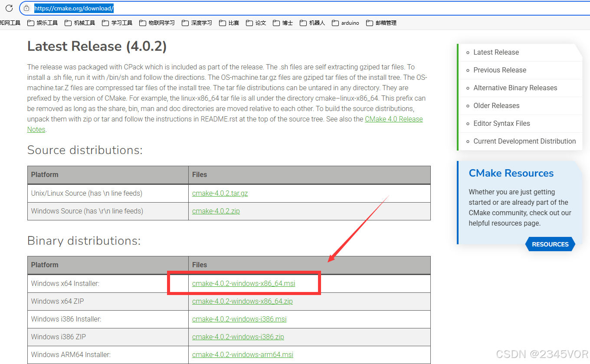Download cmake-4.0.2-windows-i386.zip archive
This screenshot has width=590, height=364.
[x=238, y=337]
